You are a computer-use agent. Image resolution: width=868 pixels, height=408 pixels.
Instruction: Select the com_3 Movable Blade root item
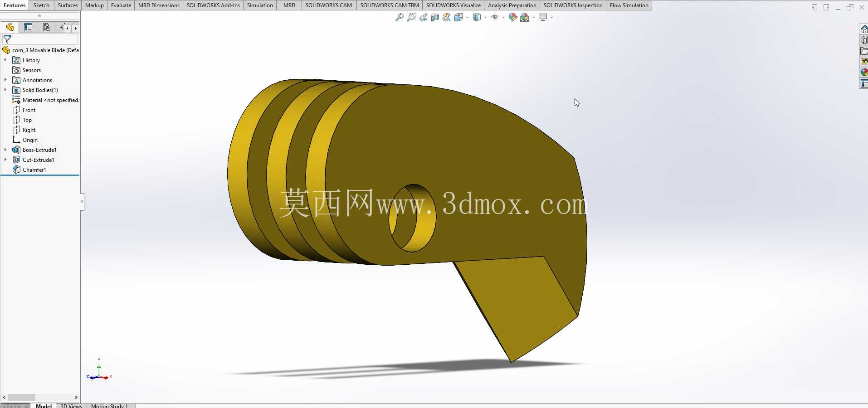[40, 50]
